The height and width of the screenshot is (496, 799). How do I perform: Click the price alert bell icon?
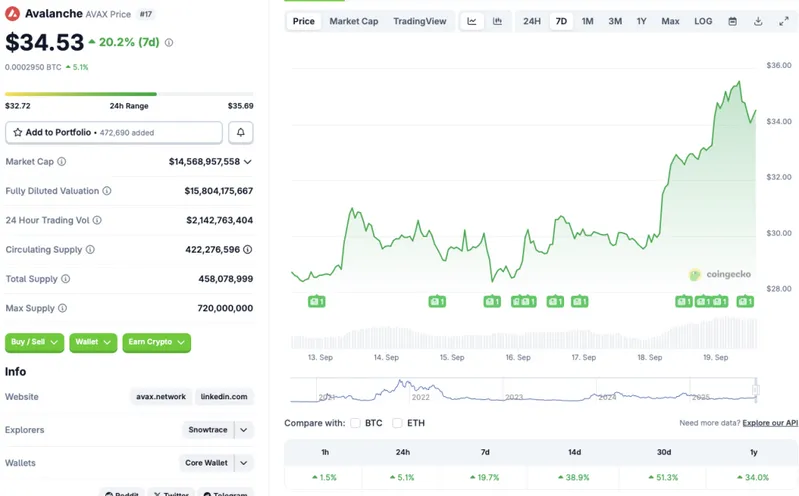(241, 133)
